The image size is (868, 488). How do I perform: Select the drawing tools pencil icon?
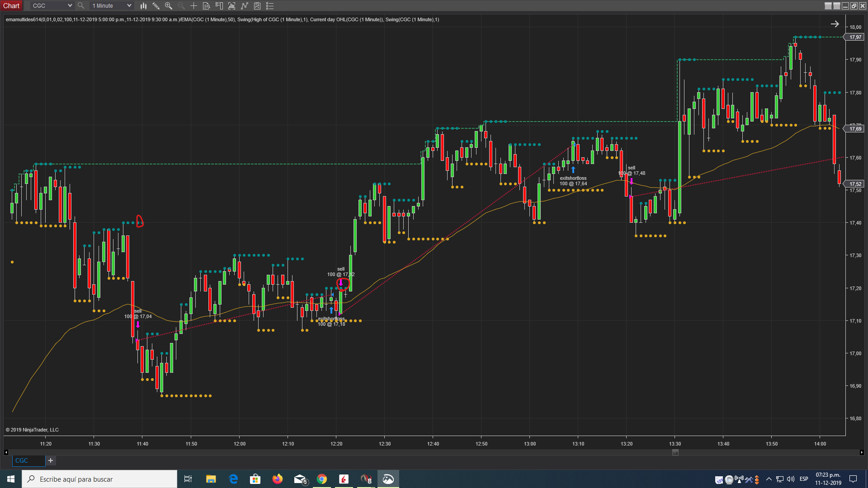[156, 6]
